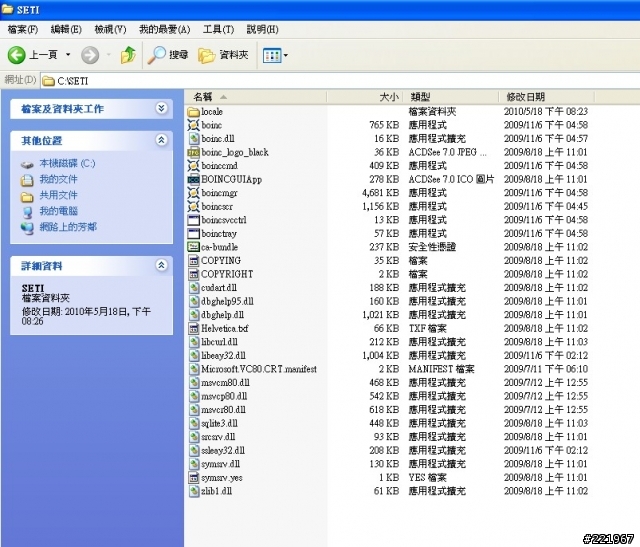Select the ca-bundle certificate icon
The height and width of the screenshot is (547, 640).
(x=193, y=247)
